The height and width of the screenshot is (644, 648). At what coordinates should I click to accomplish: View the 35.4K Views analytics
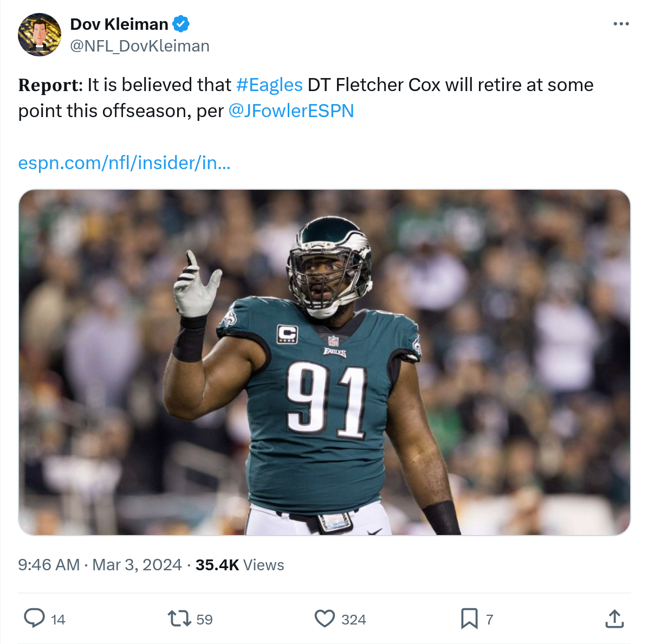239,565
